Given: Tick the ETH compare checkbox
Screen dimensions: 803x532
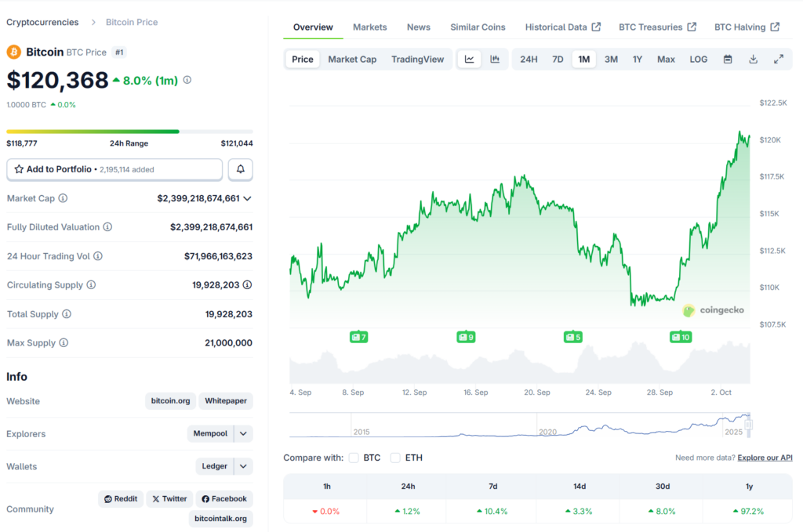Looking at the screenshot, I should (395, 458).
